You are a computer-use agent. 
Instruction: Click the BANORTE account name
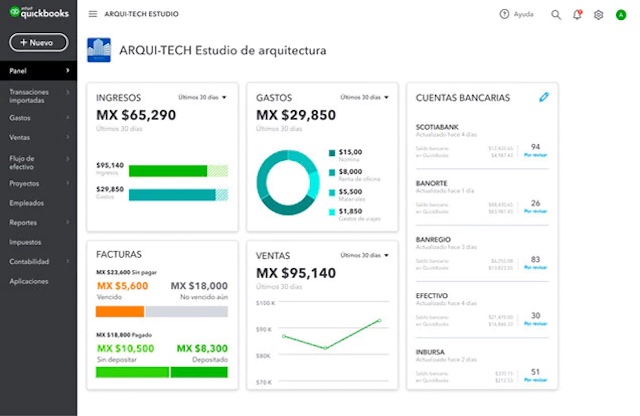431,183
